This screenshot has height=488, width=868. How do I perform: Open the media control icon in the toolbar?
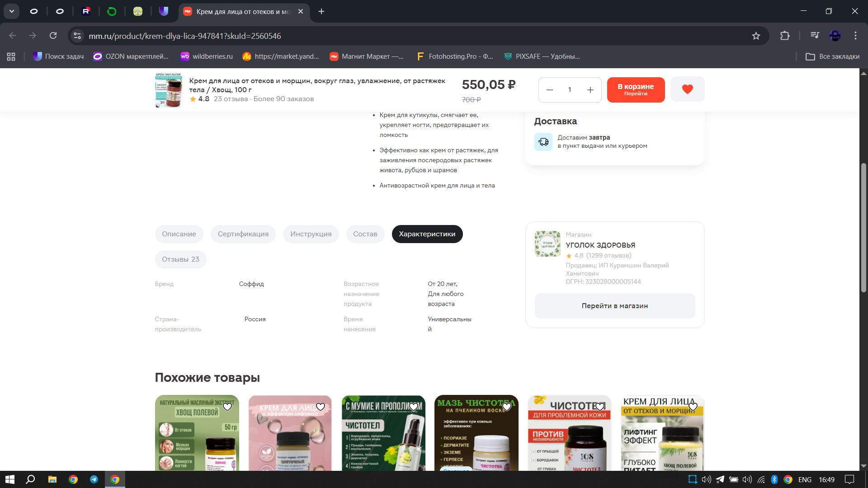pos(815,36)
